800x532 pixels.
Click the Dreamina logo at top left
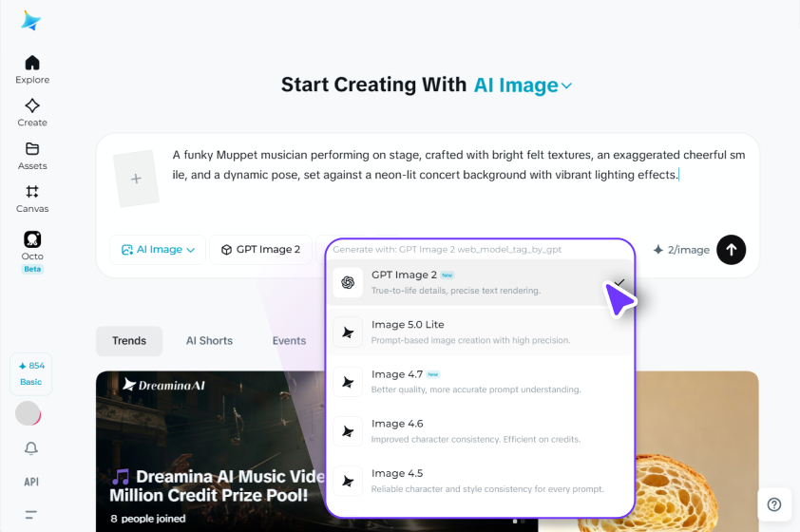(x=31, y=20)
